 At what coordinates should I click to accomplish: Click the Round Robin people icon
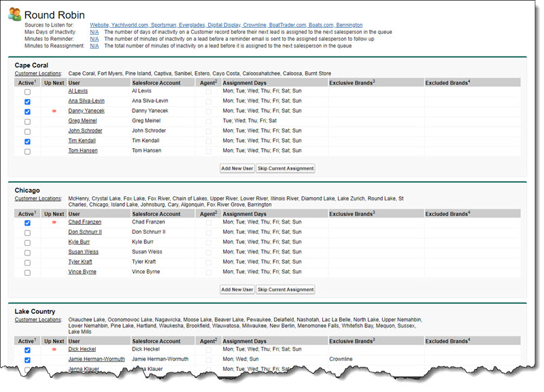[x=14, y=14]
